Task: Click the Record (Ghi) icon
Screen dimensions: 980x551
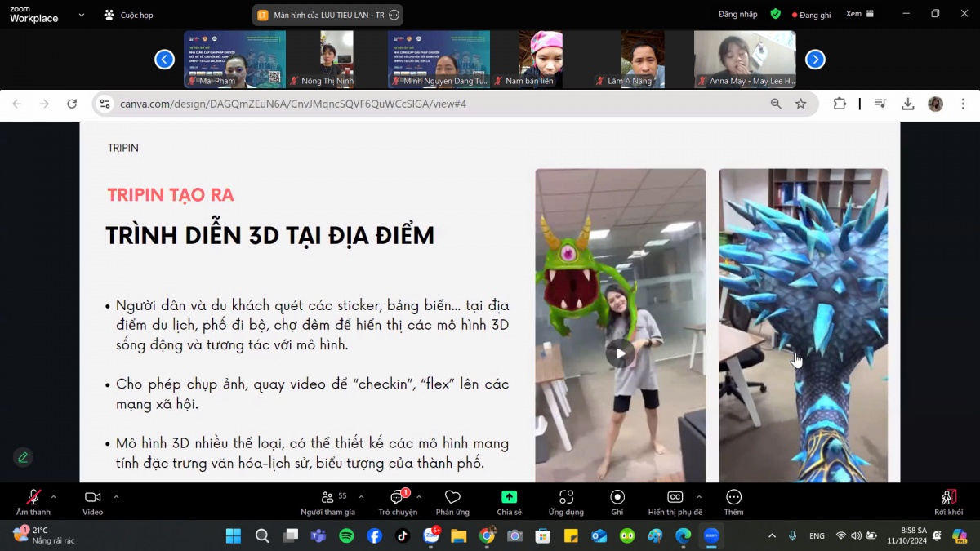Action: [617, 497]
